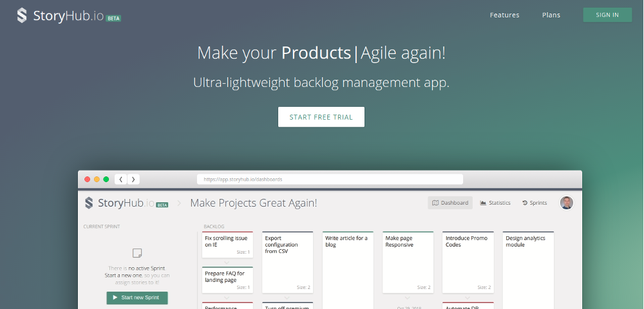644x309 pixels.
Task: Click the user avatar picture
Action: click(x=567, y=203)
